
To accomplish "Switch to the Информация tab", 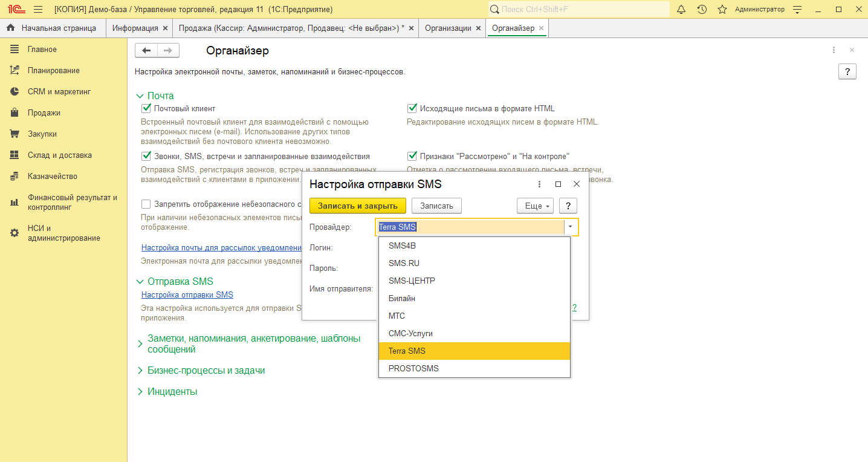I will point(135,28).
